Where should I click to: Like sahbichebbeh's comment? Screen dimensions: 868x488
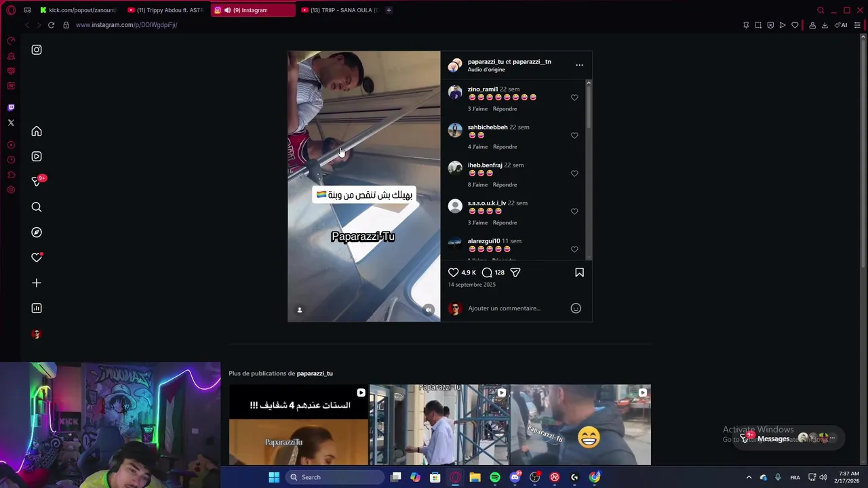574,136
